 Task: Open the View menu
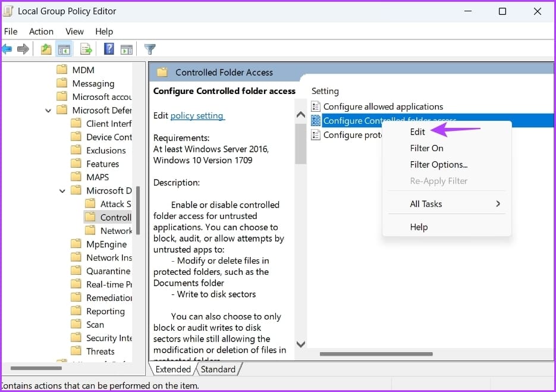[74, 31]
